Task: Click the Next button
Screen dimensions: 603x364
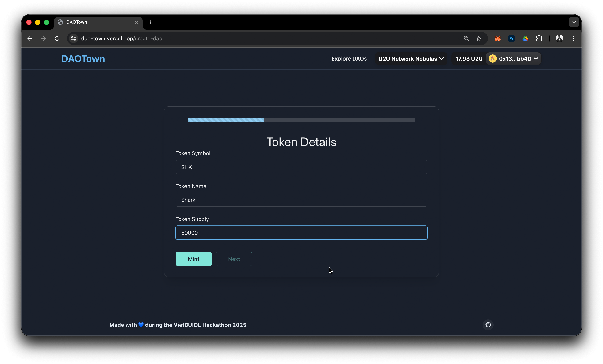Action: (234, 259)
